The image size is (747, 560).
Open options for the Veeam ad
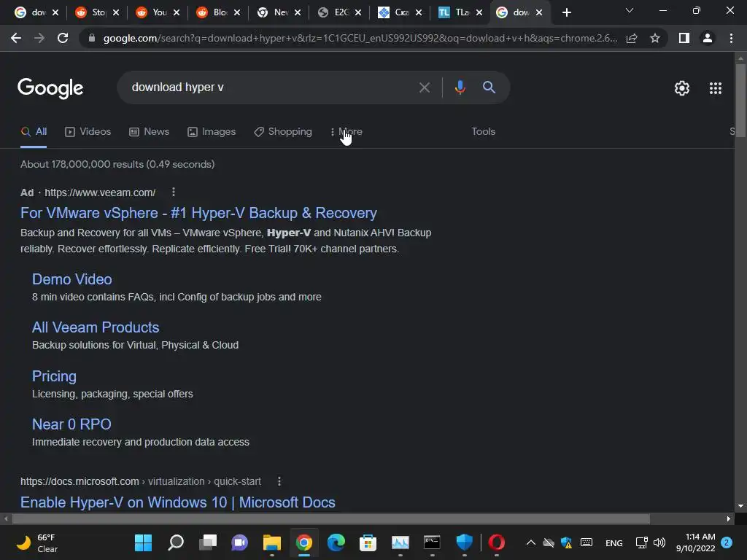coord(174,192)
